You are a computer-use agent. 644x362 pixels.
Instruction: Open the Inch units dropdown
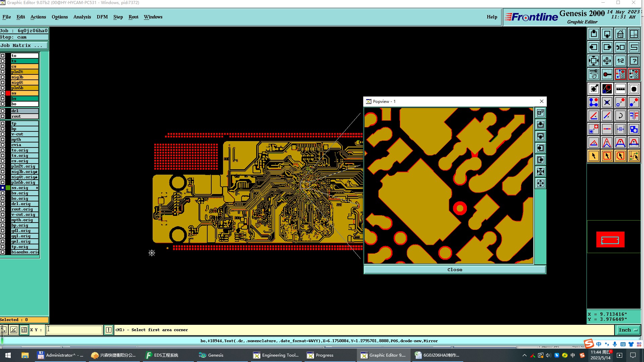pos(628,330)
